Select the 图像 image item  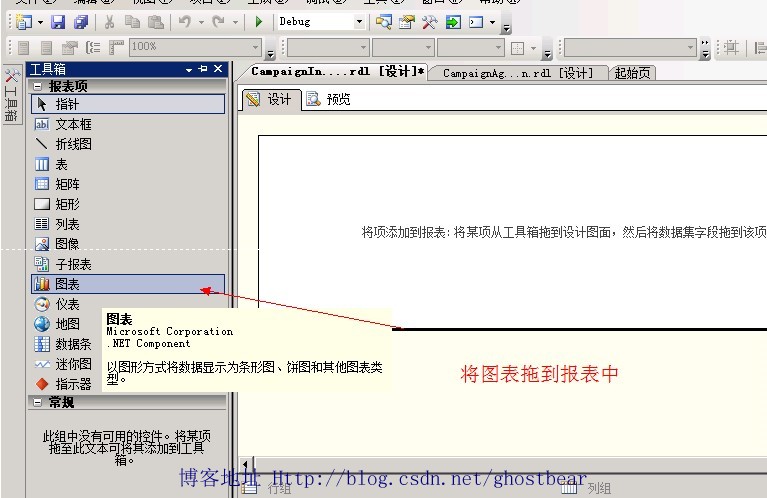pos(128,244)
